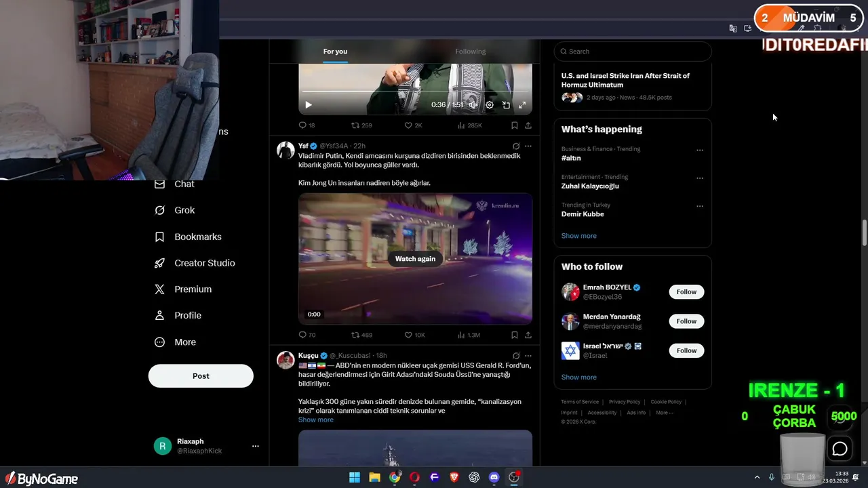Like Ysf post with 10K likes
Image resolution: width=868 pixels, height=488 pixels.
414,335
